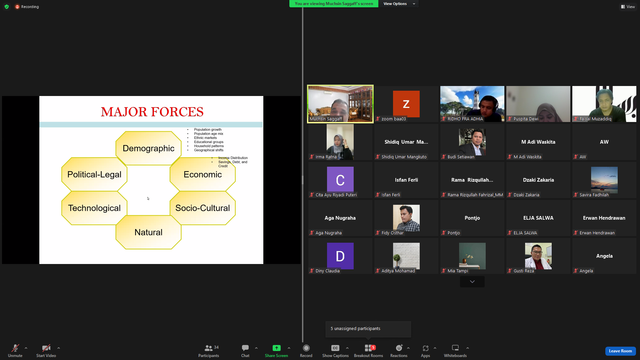
Task: Click the blue Leave Room button
Action: (x=620, y=351)
